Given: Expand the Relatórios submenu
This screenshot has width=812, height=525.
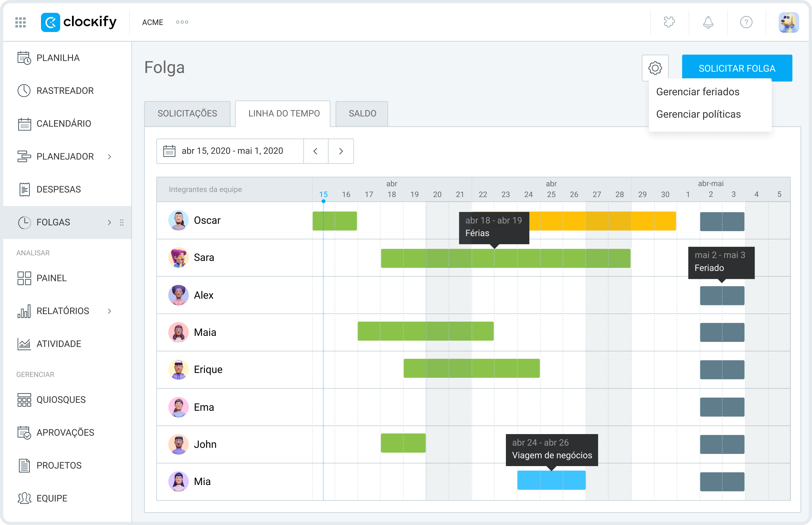Looking at the screenshot, I should [x=110, y=311].
